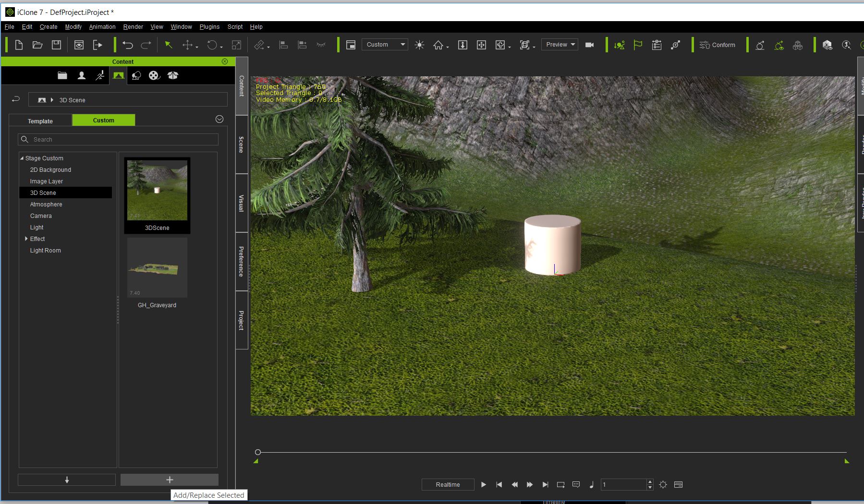
Task: Jump to the last frame
Action: tap(545, 485)
